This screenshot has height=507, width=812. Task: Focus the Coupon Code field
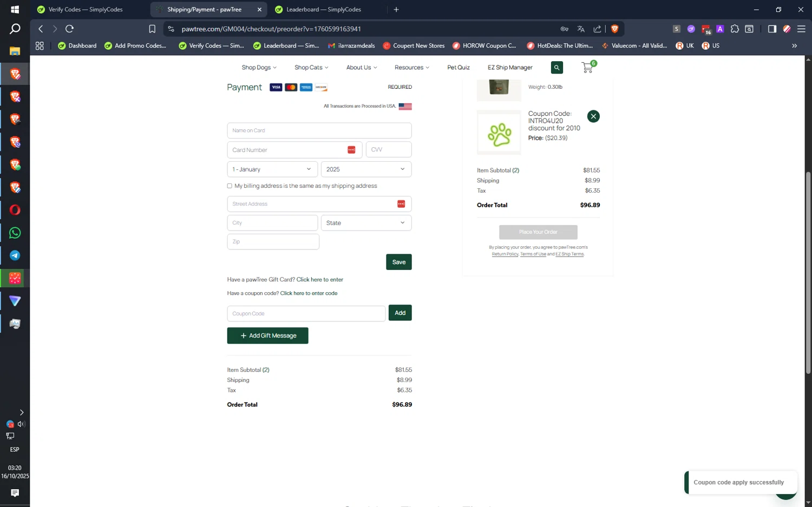point(306,314)
